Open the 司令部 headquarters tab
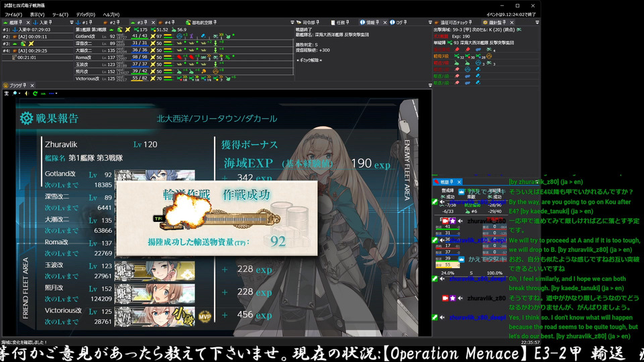The height and width of the screenshot is (362, 644). coord(309,22)
